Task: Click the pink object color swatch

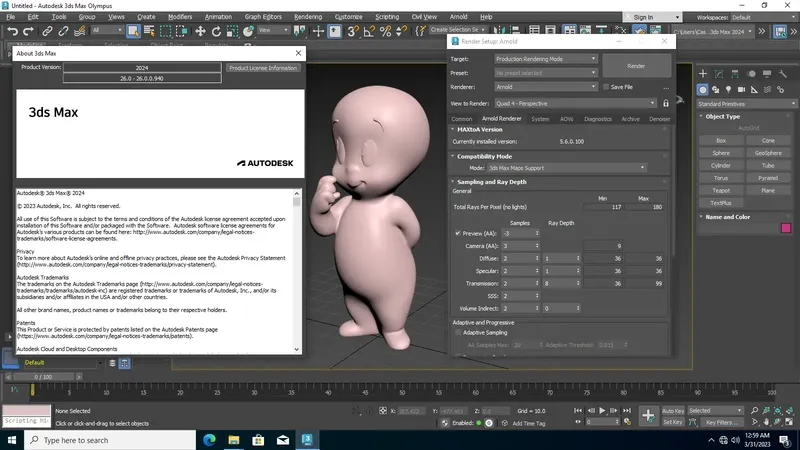Action: (x=785, y=229)
